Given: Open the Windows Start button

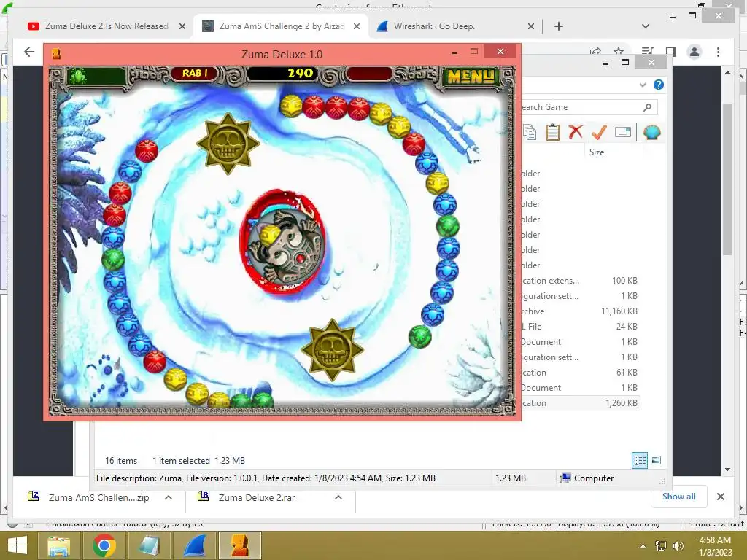Looking at the screenshot, I should (18, 545).
